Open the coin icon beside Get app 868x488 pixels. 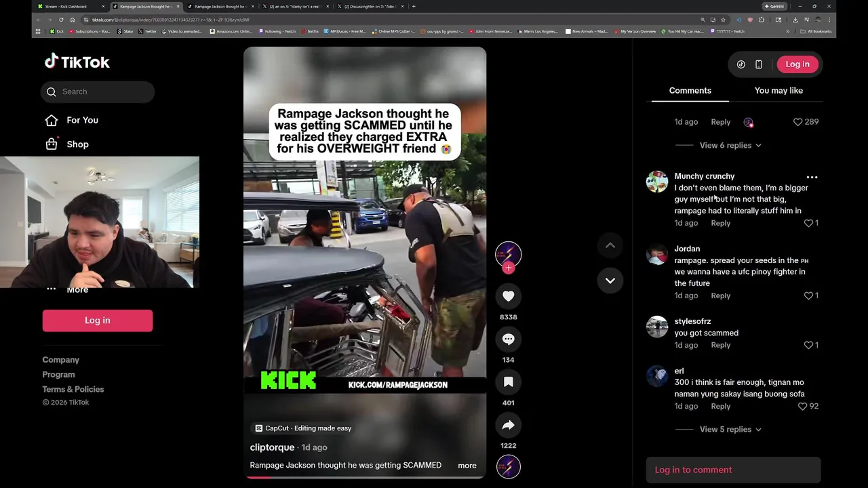tap(741, 64)
